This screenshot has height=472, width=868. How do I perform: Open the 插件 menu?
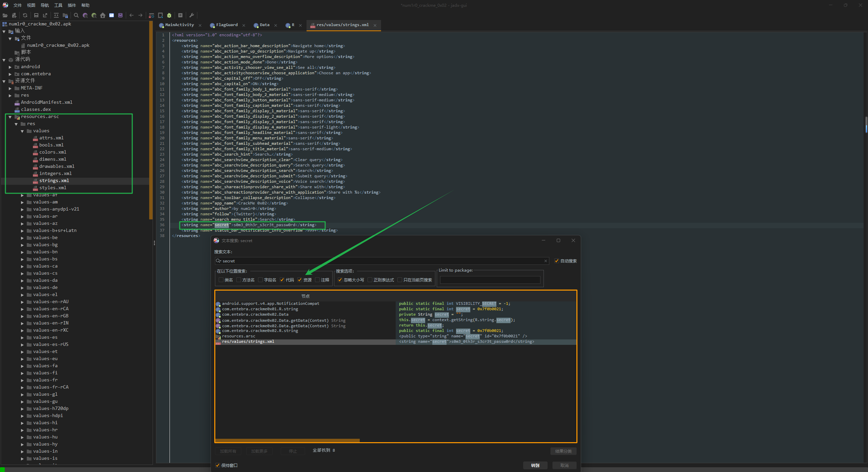coord(72,5)
